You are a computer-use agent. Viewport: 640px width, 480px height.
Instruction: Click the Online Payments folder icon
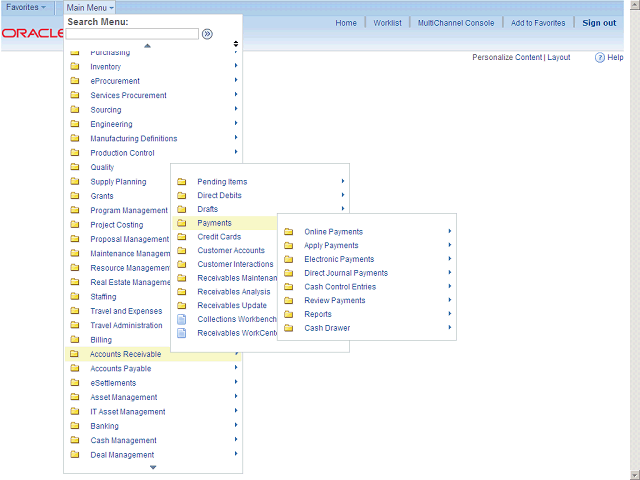tap(289, 232)
